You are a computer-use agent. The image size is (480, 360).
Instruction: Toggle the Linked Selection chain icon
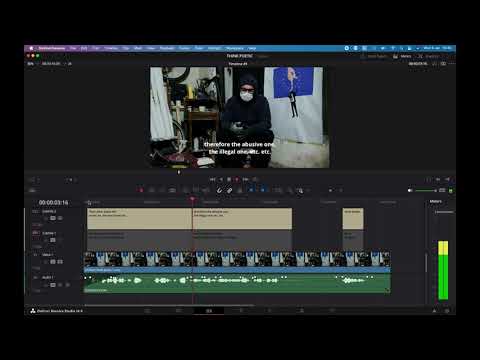229,190
